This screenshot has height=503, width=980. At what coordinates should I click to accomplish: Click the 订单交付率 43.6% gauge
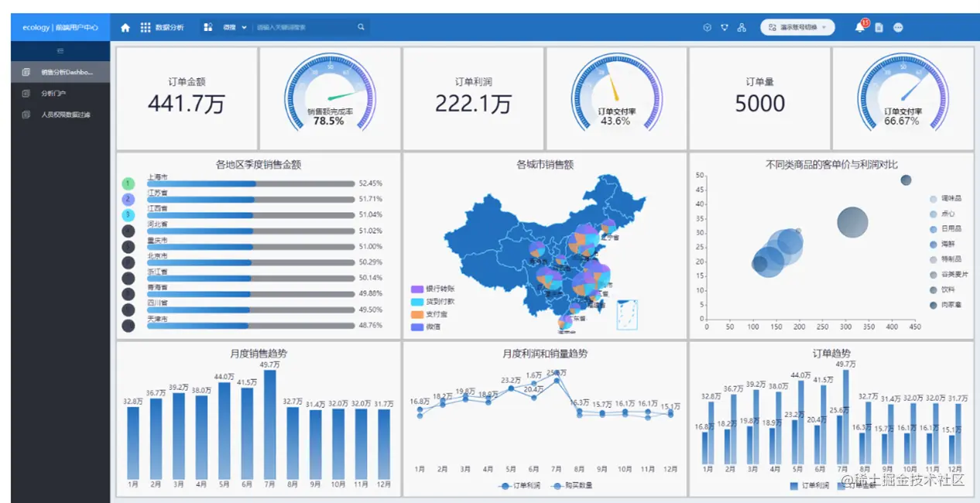[616, 91]
